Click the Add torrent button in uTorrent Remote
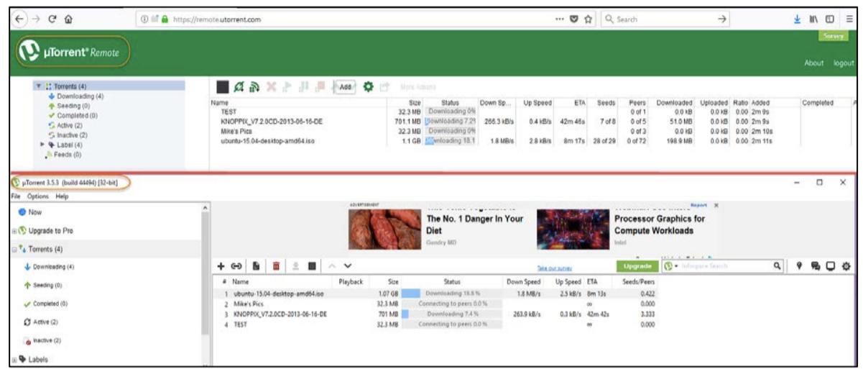868x377 pixels. tap(346, 86)
